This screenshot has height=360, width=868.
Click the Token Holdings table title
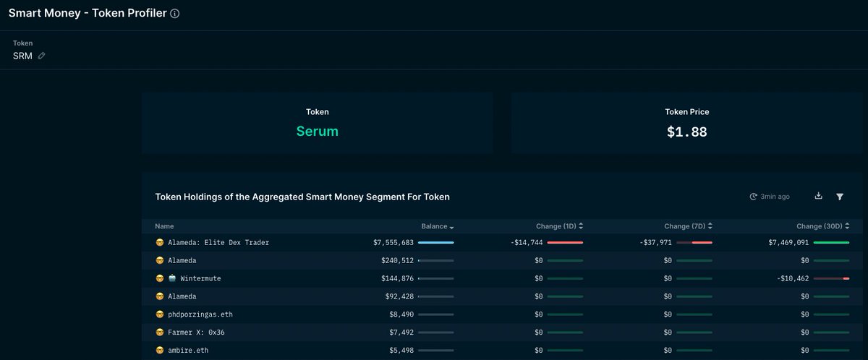(302, 197)
